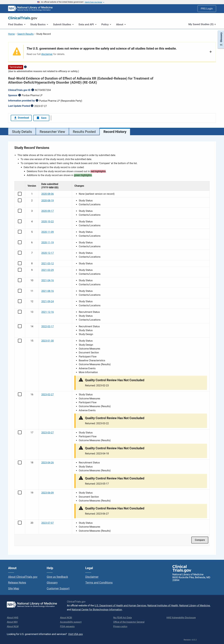This screenshot has width=224, height=644.
Task: Open Customer Support link
Action: [58, 589]
